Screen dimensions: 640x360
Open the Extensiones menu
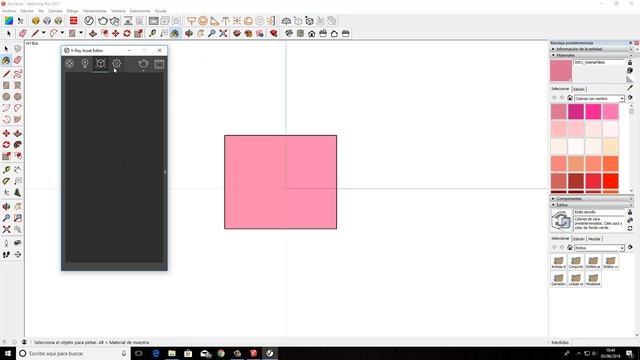140,11
